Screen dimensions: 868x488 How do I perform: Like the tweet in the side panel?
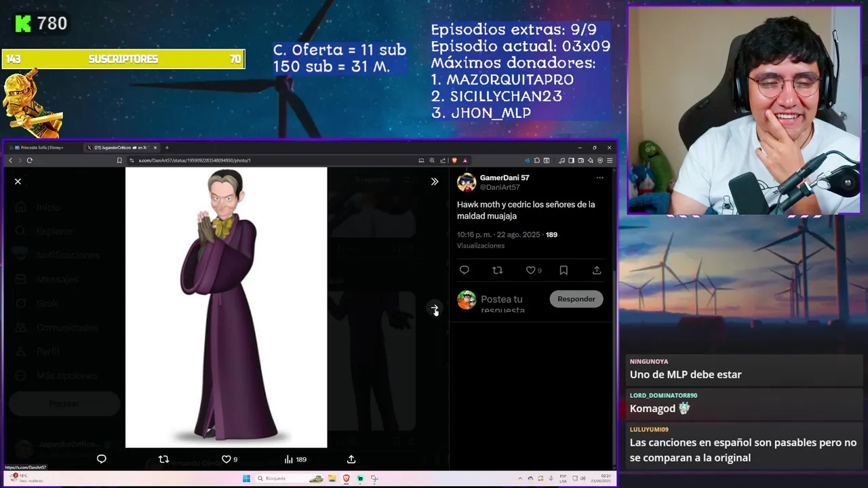point(531,270)
